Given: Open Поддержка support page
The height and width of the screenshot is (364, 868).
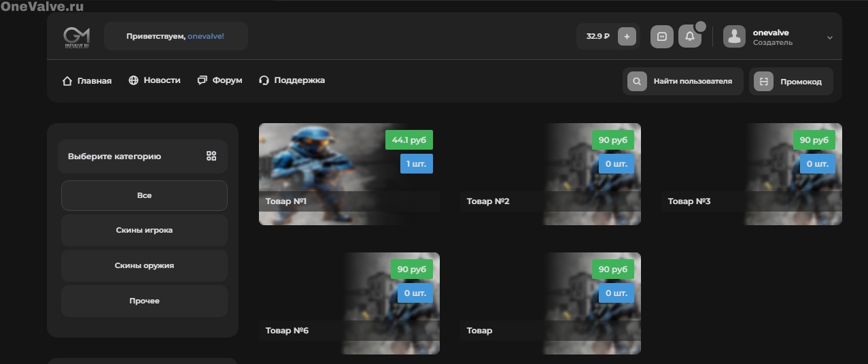Looking at the screenshot, I should click(292, 80).
